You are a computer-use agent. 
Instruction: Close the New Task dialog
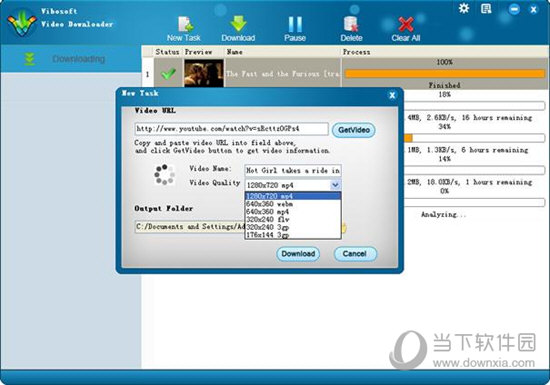coord(392,95)
